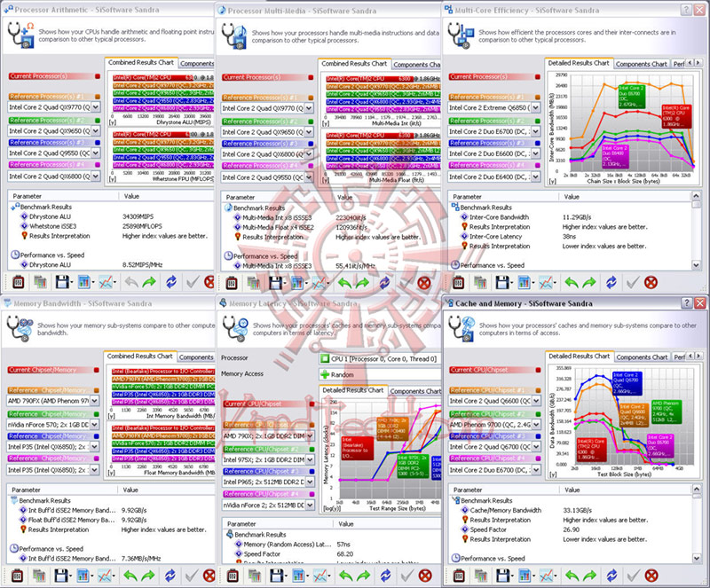Select Whetstone iSSE3 result row
This screenshot has width=710, height=588.
(x=111, y=226)
